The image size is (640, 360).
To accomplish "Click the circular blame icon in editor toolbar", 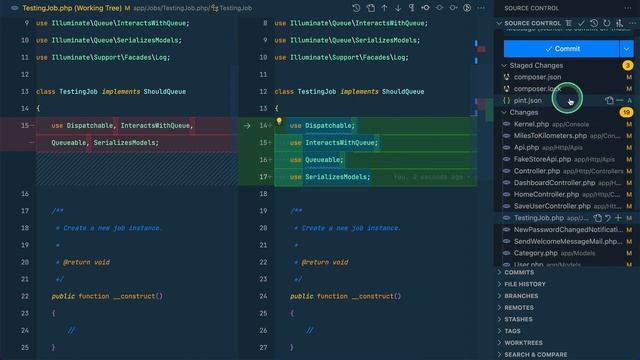I will (467, 8).
